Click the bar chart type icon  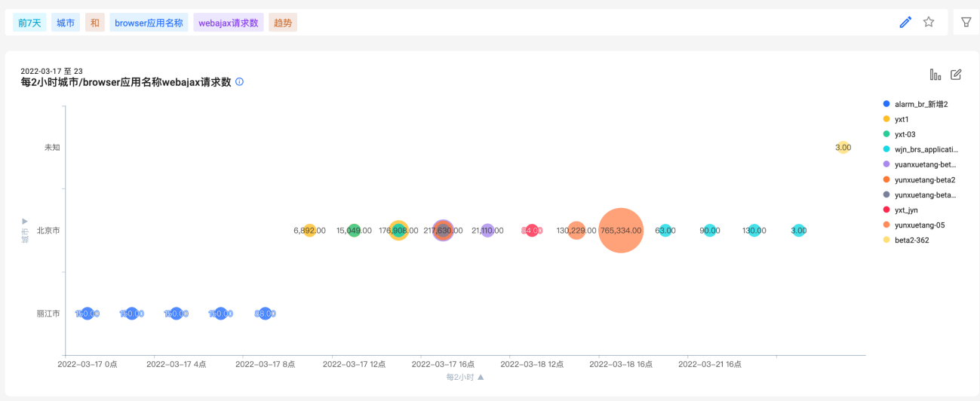(x=935, y=75)
